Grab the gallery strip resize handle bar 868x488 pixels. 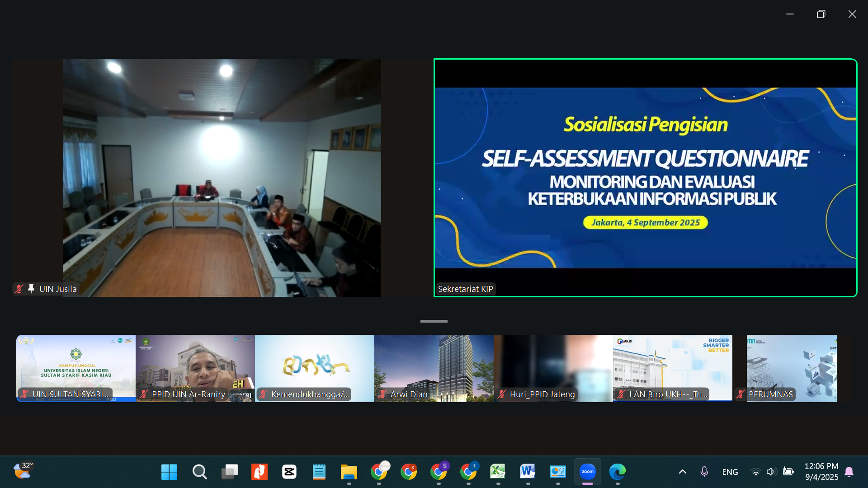434,321
